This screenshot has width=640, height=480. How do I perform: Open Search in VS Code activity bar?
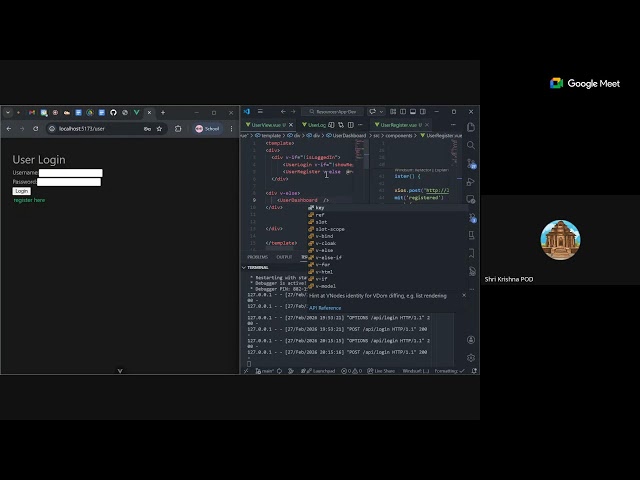(x=471, y=145)
